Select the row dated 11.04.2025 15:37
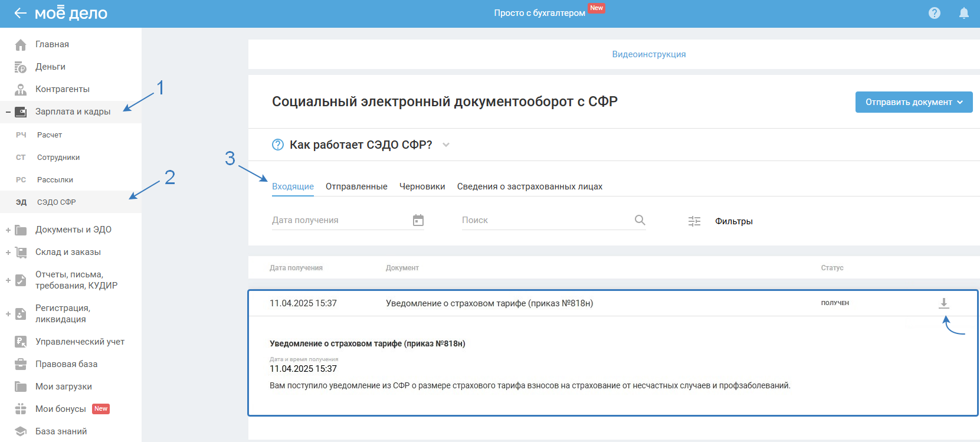980x442 pixels. [x=613, y=303]
